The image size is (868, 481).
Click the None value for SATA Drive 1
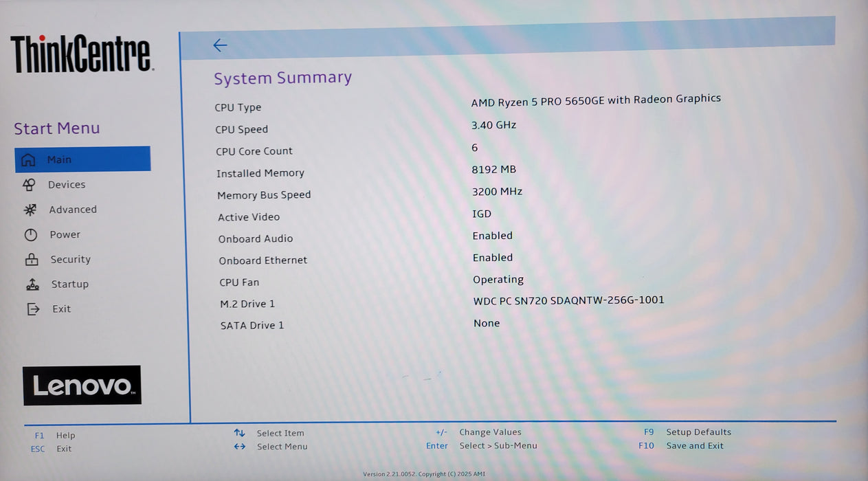coord(487,323)
